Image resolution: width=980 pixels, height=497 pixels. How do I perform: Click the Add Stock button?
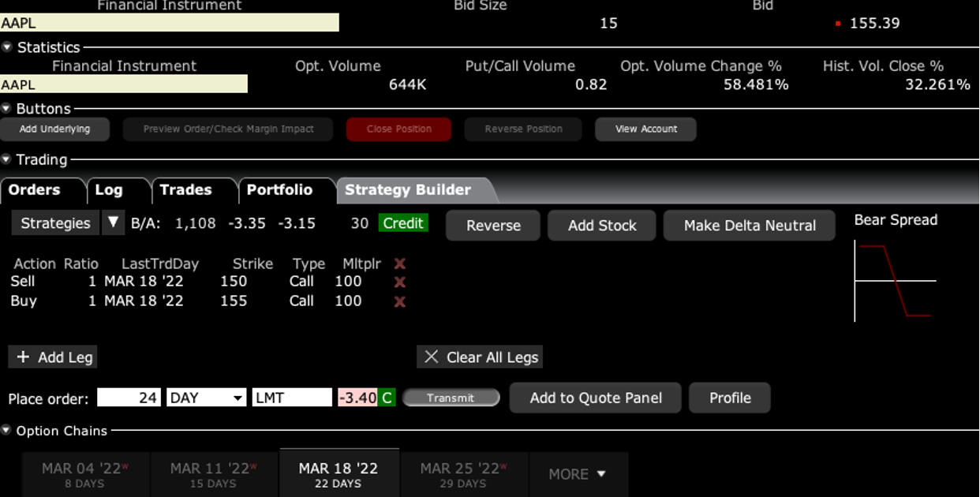pos(602,226)
